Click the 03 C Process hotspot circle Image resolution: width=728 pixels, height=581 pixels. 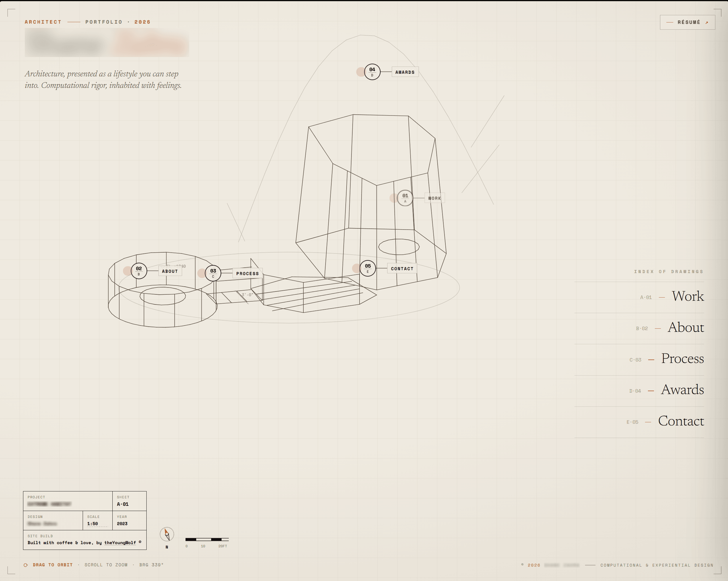(213, 273)
